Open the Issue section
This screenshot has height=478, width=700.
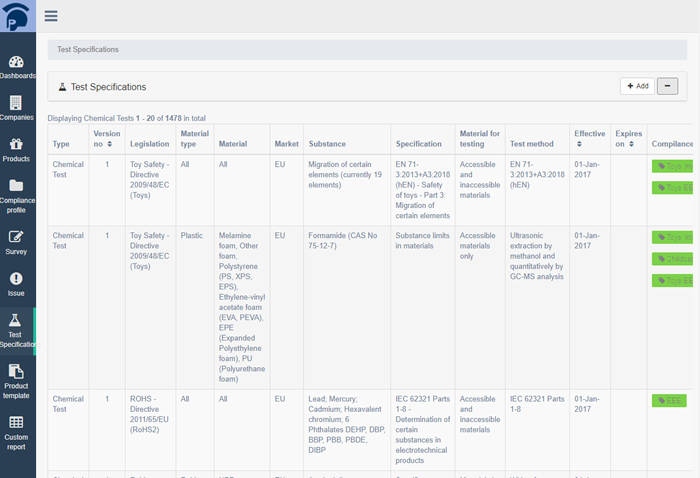click(17, 284)
